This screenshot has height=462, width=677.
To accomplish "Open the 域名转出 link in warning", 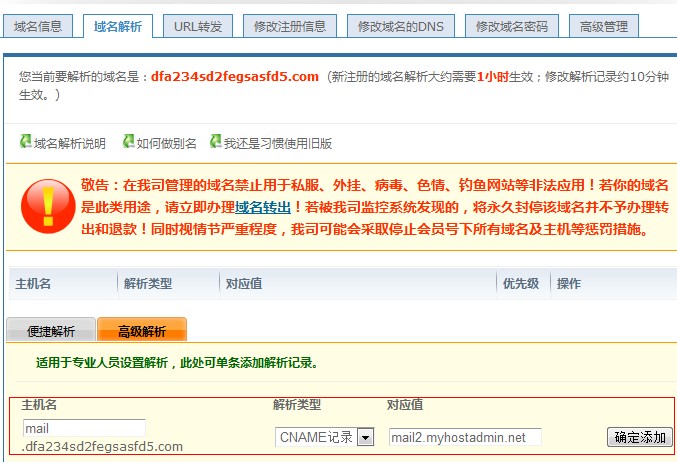I will point(262,207).
